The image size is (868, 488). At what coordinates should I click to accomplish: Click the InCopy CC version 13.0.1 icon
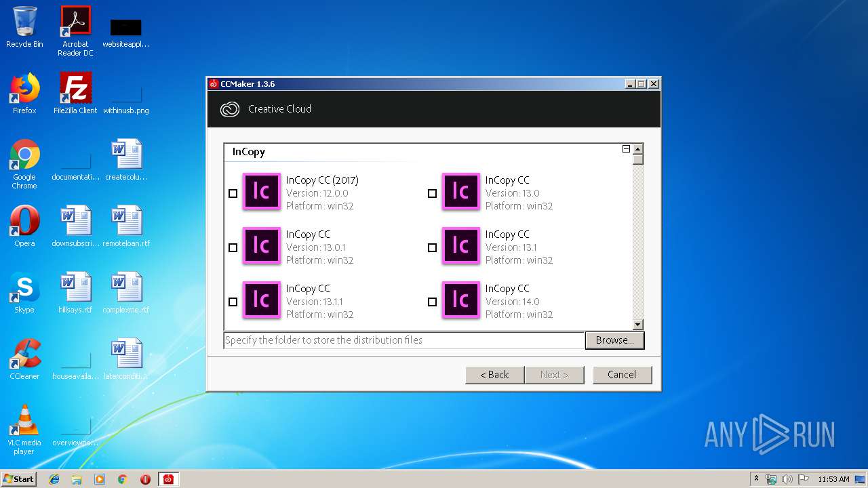click(261, 246)
